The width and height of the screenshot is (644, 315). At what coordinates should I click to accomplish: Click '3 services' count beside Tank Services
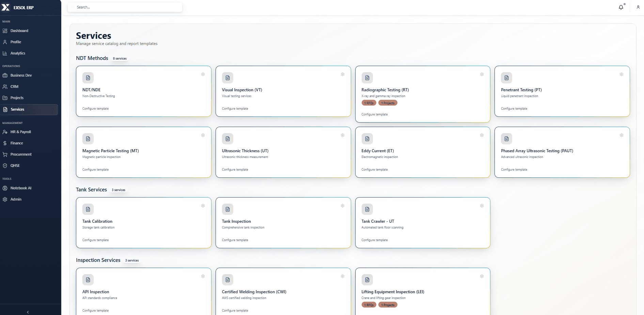(x=119, y=190)
